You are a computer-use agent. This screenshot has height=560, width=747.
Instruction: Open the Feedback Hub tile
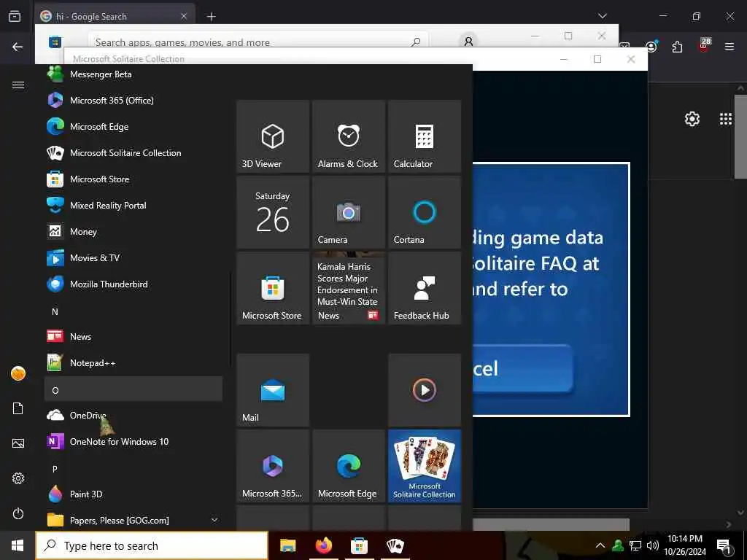[x=425, y=288]
